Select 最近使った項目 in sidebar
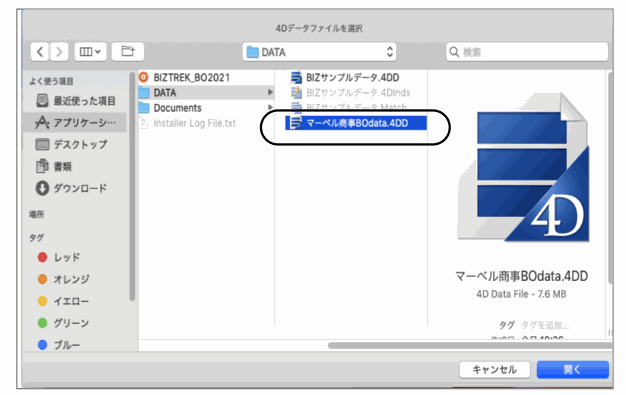This screenshot has height=395, width=626. 75,101
